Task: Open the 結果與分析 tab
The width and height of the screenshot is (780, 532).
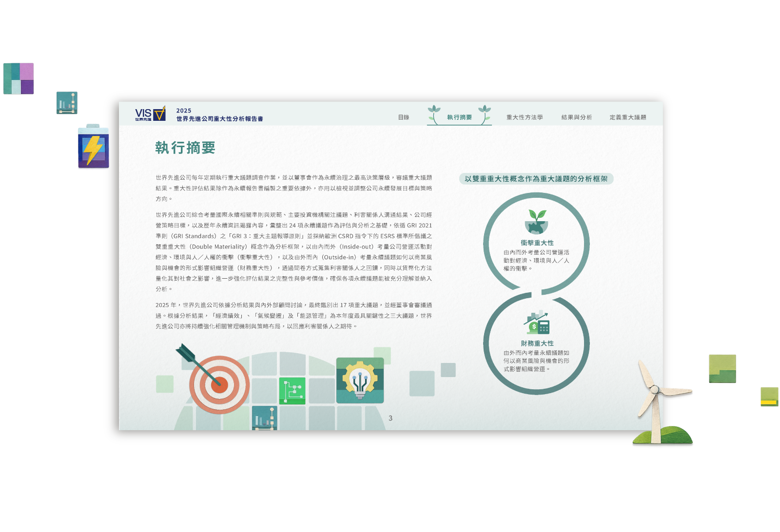Action: (x=577, y=117)
